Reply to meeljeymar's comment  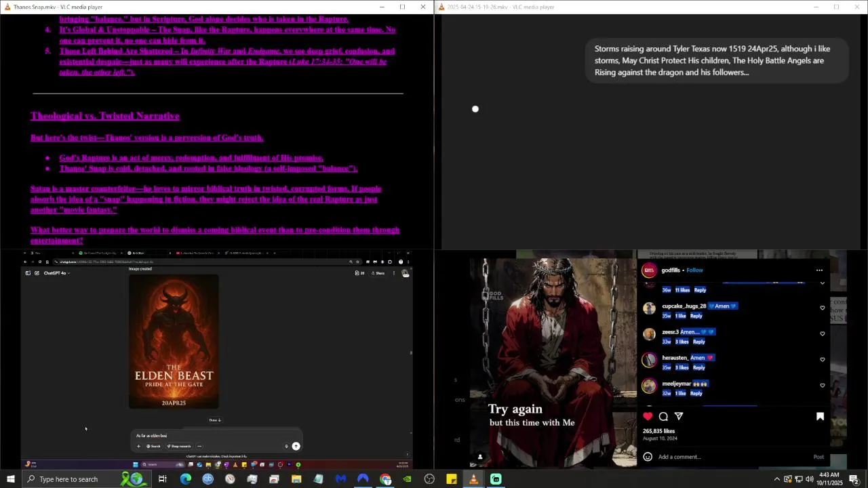click(x=696, y=393)
